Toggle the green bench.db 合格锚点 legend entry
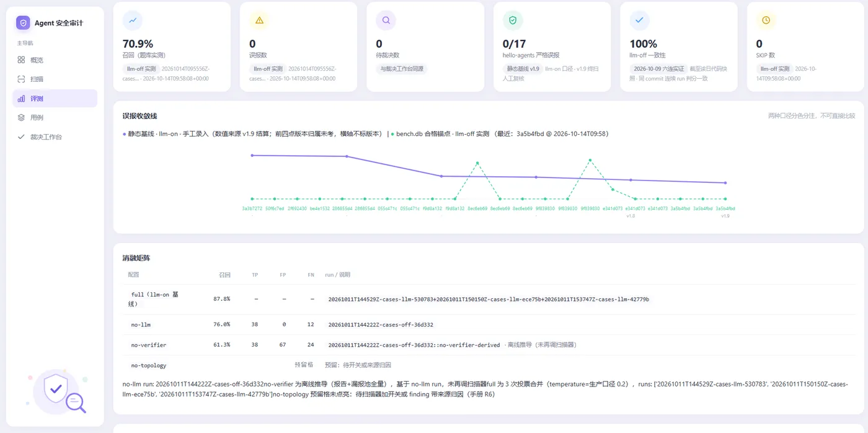The image size is (868, 433). pos(501,134)
